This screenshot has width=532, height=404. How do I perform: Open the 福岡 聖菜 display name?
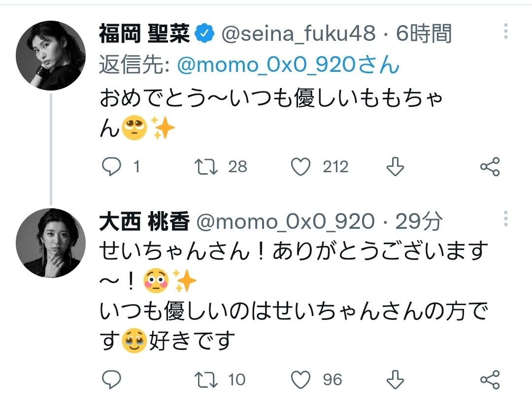coord(144,34)
